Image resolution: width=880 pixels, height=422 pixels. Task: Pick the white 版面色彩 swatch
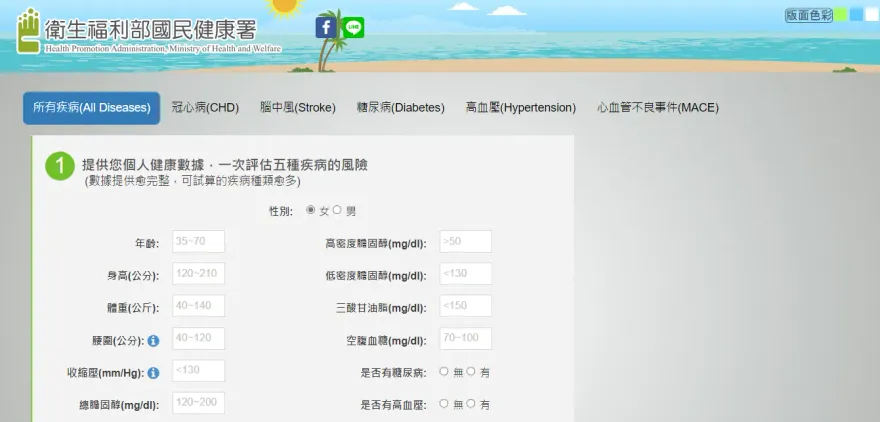coord(870,15)
